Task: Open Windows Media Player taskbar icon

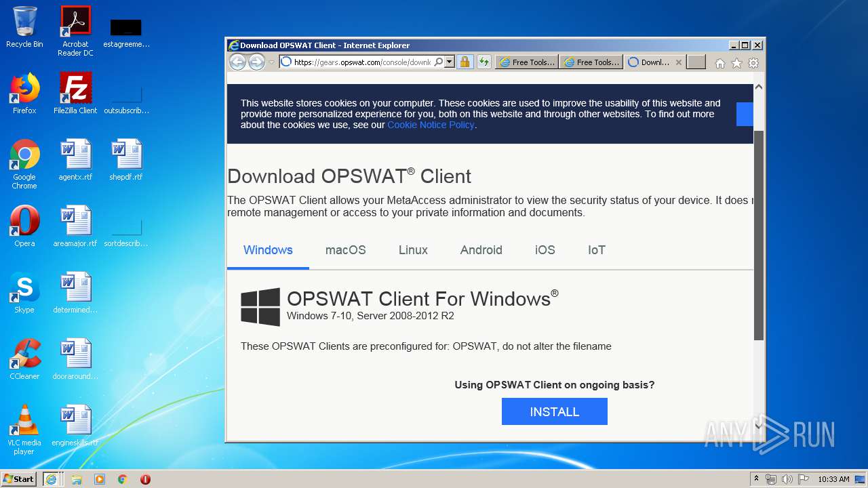Action: (x=100, y=479)
